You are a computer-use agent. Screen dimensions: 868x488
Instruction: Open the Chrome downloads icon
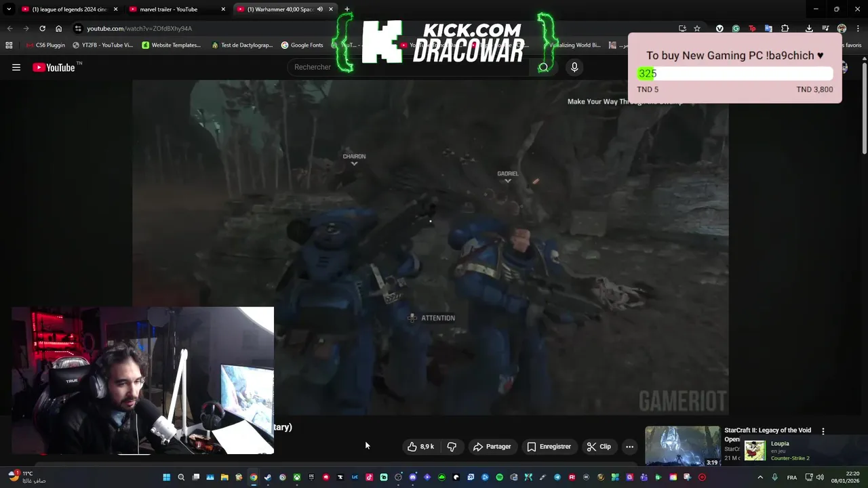pos(809,28)
